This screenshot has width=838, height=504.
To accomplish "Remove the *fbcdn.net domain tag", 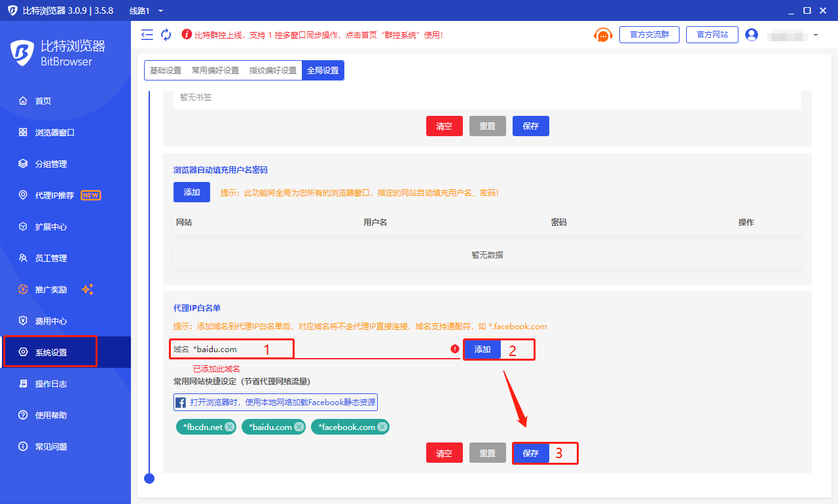I will [x=229, y=427].
